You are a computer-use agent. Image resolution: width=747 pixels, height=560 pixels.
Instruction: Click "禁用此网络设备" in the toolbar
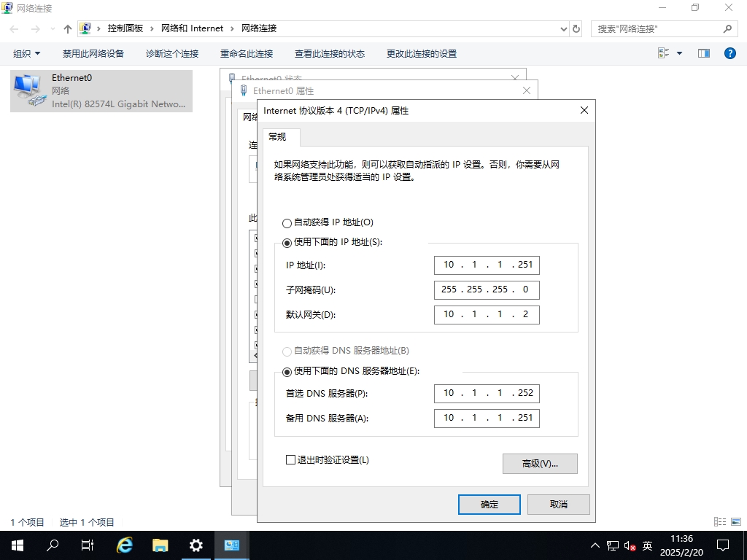[93, 53]
